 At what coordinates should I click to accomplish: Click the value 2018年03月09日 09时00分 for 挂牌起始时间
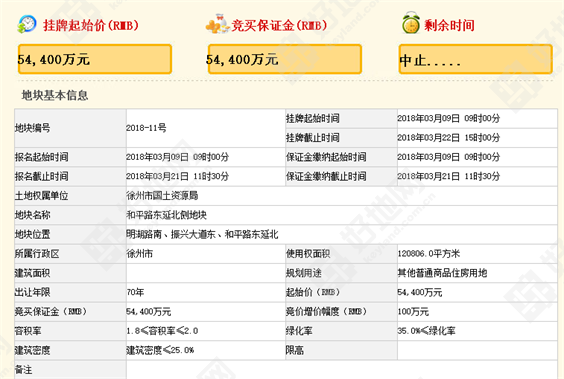coord(449,118)
